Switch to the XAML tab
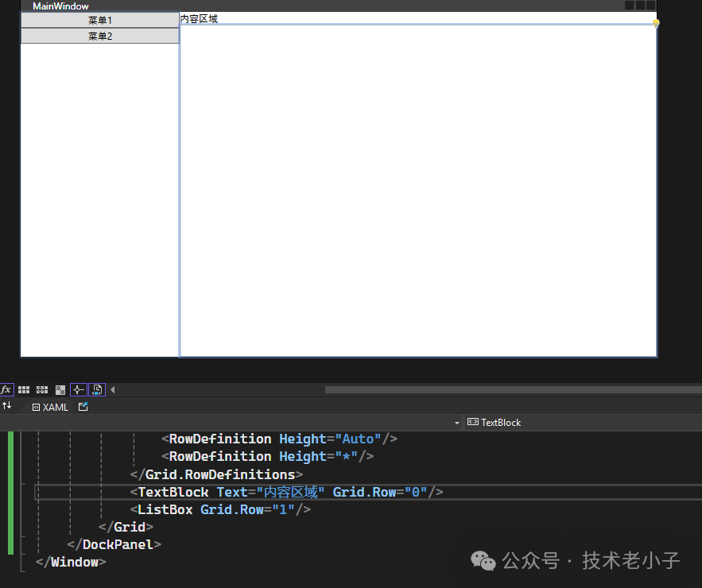The width and height of the screenshot is (702, 588). click(x=50, y=407)
